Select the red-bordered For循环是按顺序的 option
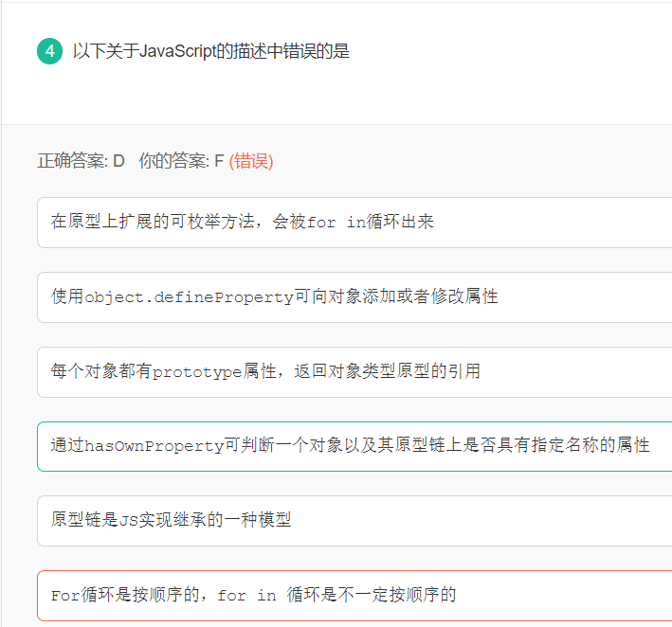This screenshot has height=627, width=672. [x=354, y=596]
